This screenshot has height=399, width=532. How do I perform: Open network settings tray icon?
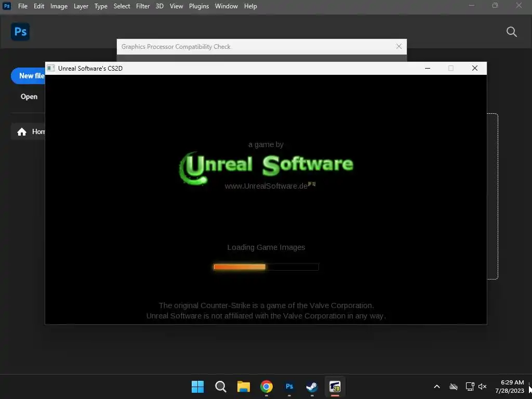(470, 387)
